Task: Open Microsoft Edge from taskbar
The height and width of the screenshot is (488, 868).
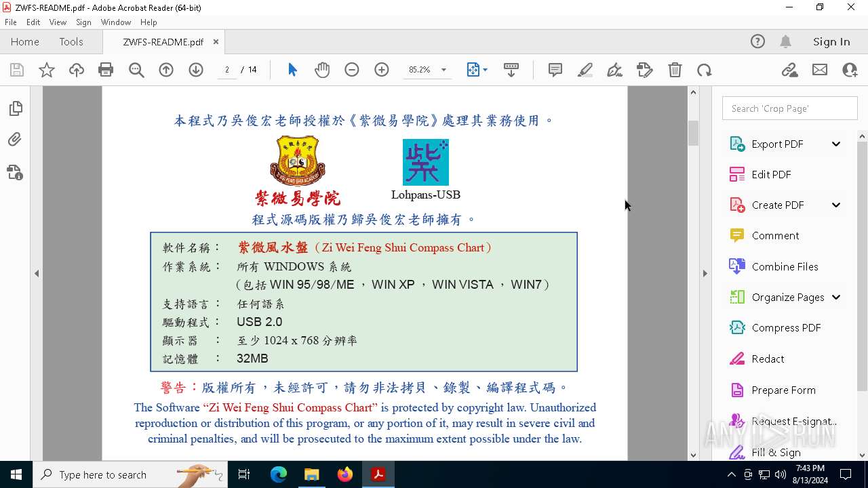Action: coord(279,474)
